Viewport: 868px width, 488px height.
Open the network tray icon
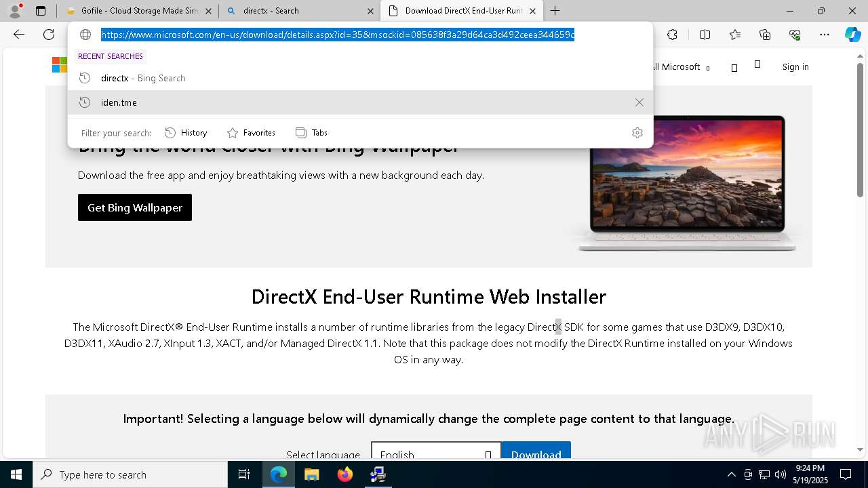[x=764, y=474]
